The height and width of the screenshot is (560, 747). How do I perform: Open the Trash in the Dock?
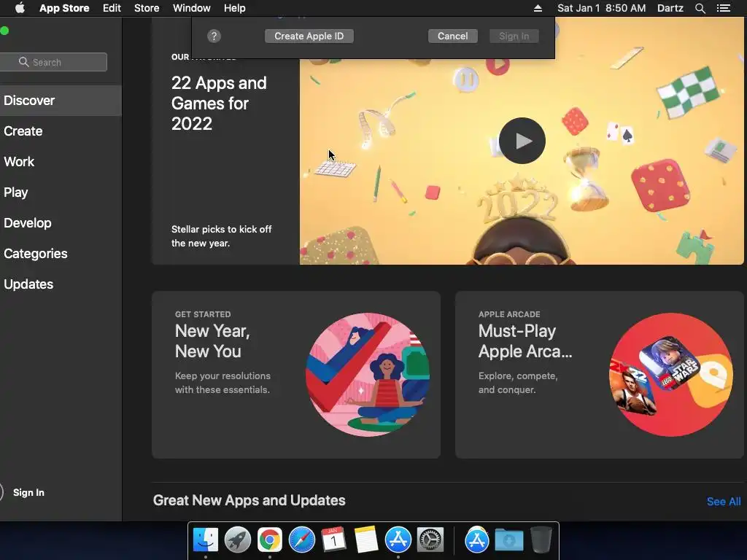pyautogui.click(x=541, y=540)
